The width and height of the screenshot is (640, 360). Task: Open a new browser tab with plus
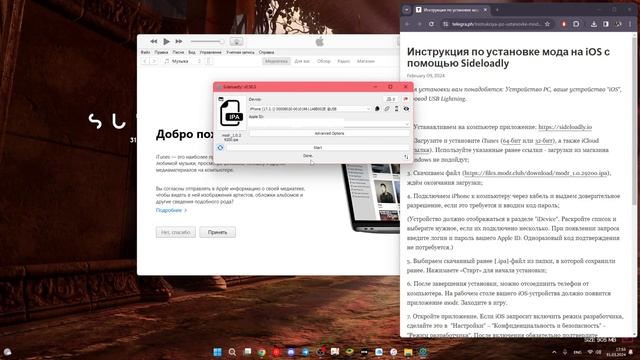(x=497, y=10)
